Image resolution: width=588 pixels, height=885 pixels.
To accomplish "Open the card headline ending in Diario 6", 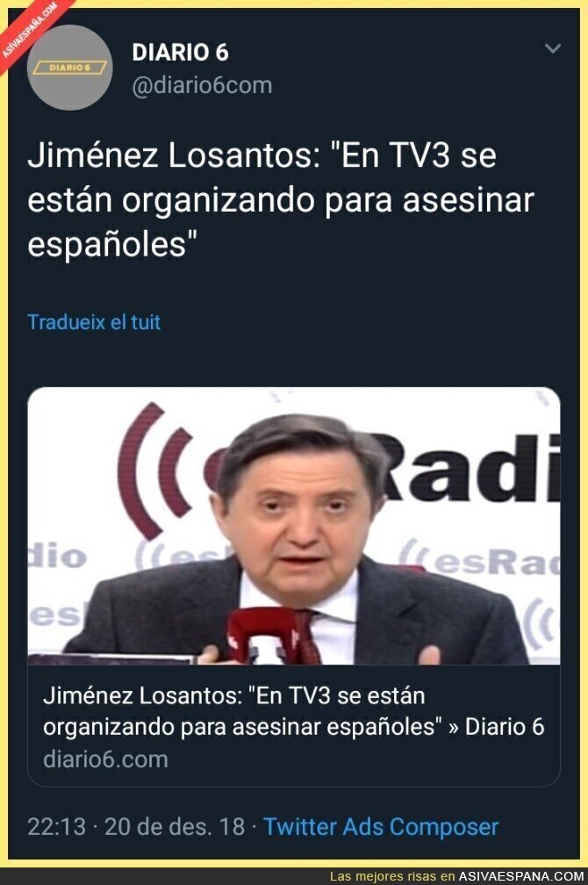I will click(293, 711).
